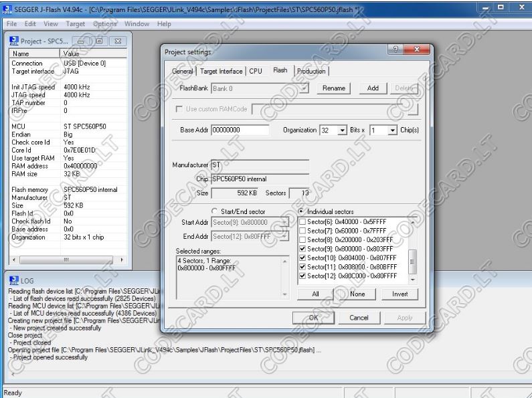Click the Name column header in Project panel

tap(34, 54)
